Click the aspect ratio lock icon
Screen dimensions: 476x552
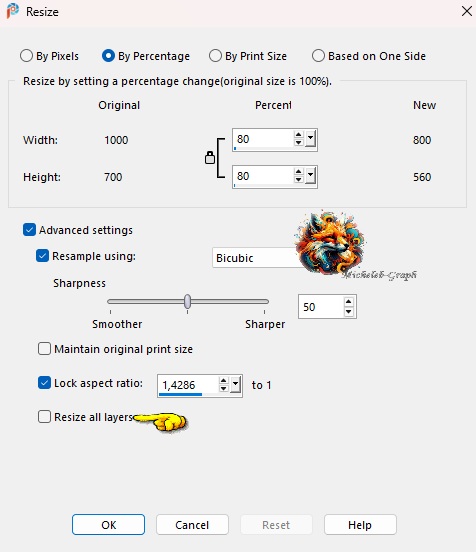click(210, 158)
